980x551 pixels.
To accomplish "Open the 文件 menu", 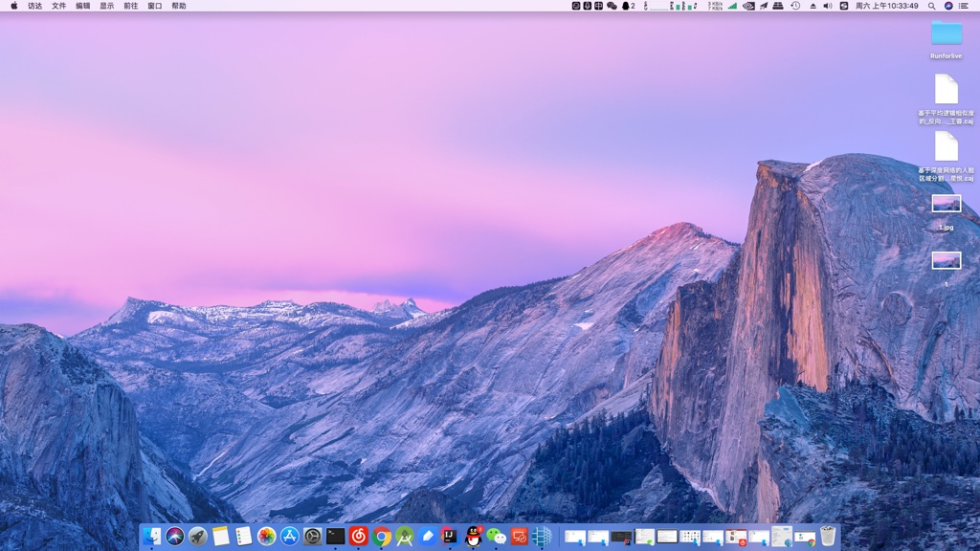I will coord(58,6).
